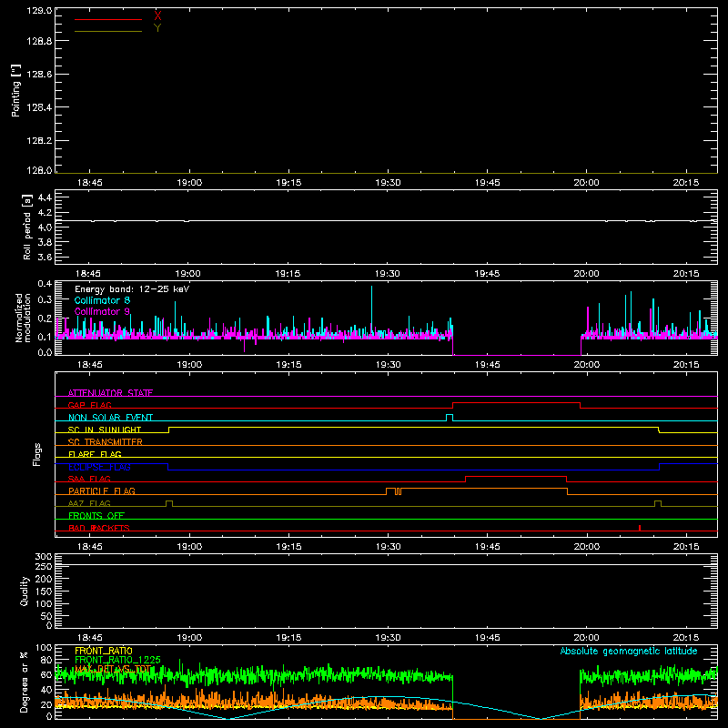Image resolution: width=728 pixels, height=728 pixels.
Task: Click the SAA_FLAG label
Action: tap(89, 479)
